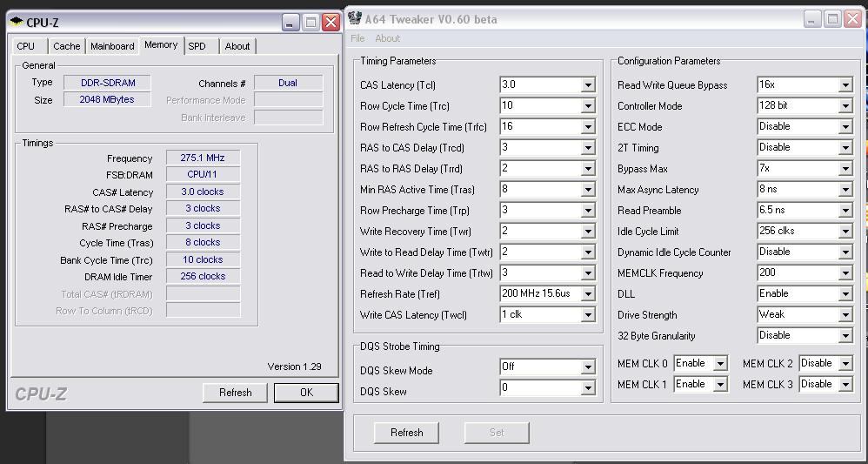Expand the DLL dropdown
868x464 pixels.
pyautogui.click(x=845, y=294)
